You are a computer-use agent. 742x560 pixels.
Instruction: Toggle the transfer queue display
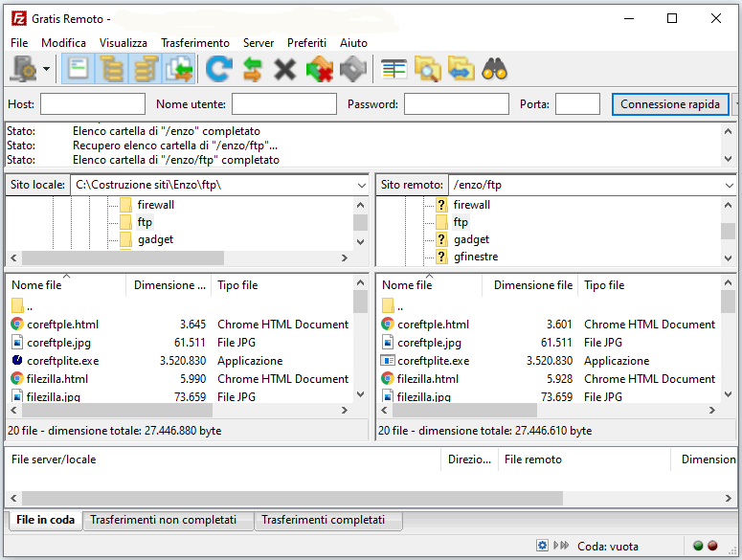(x=178, y=69)
